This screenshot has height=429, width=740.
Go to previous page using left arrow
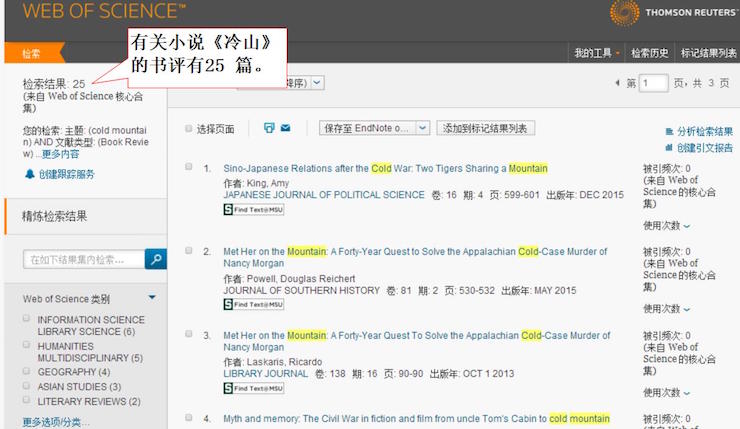point(617,83)
